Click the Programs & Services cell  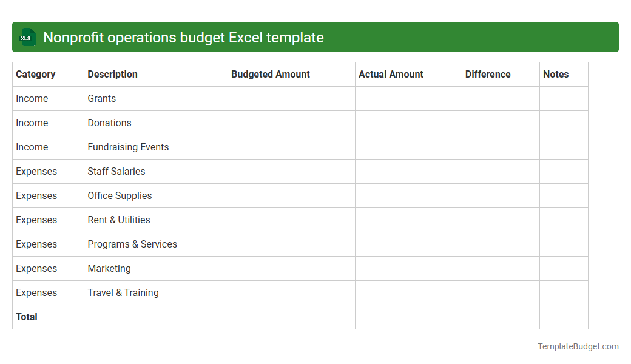(132, 244)
